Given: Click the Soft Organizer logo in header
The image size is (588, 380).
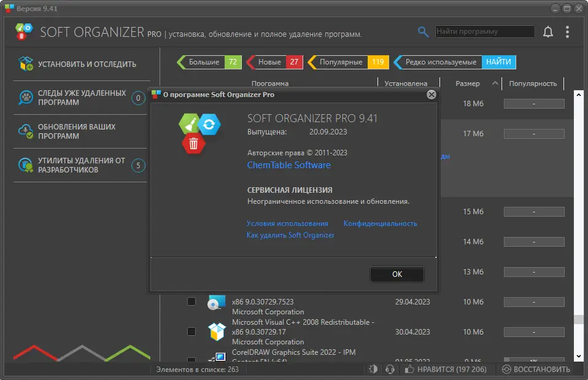Looking at the screenshot, I should click(24, 31).
